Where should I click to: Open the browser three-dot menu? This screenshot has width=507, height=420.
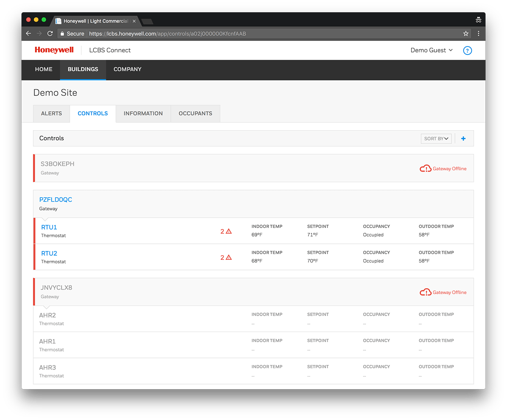[479, 33]
